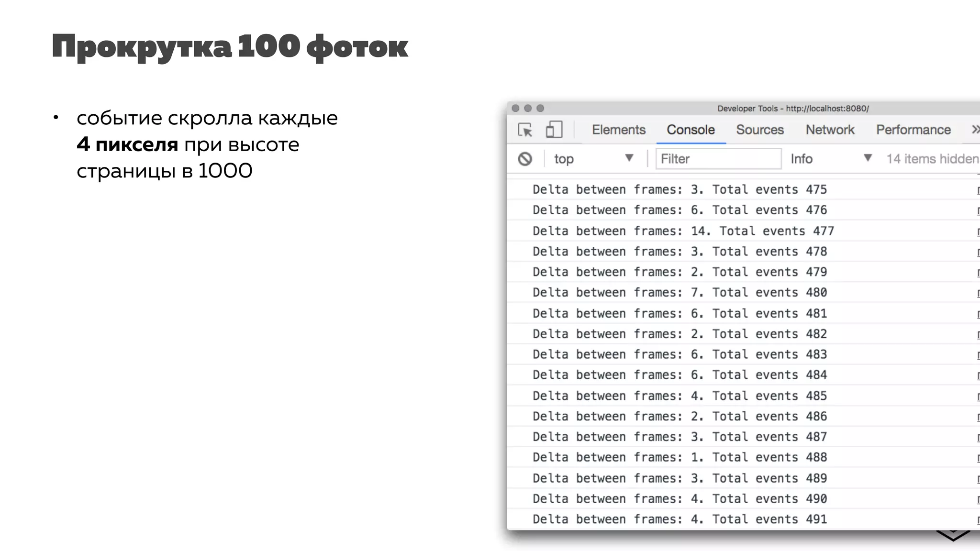Screen dimensions: 980x551
Task: Expand the top context dropdown
Action: tap(593, 159)
